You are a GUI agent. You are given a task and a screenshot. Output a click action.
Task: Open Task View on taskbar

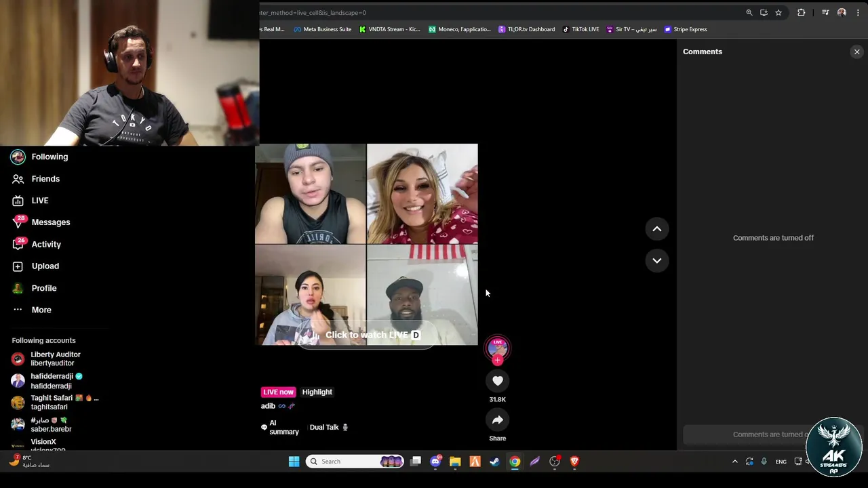pos(416,462)
